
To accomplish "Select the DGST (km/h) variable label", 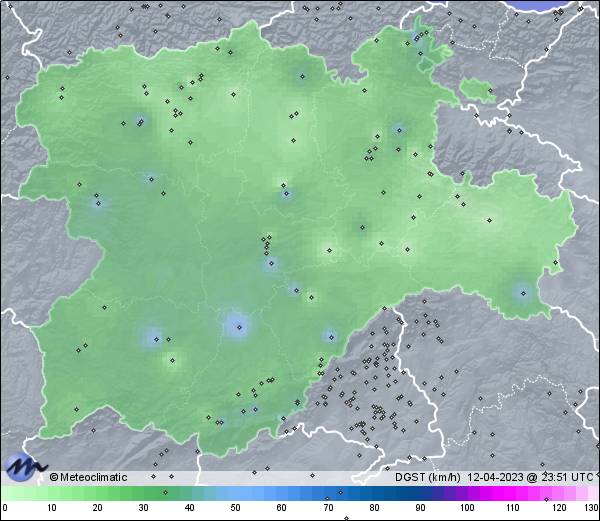I will (x=428, y=477).
